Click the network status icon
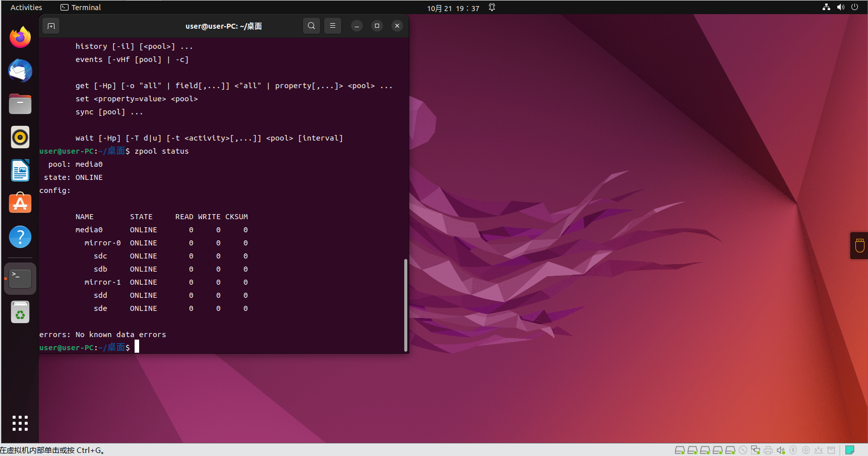 click(x=826, y=7)
